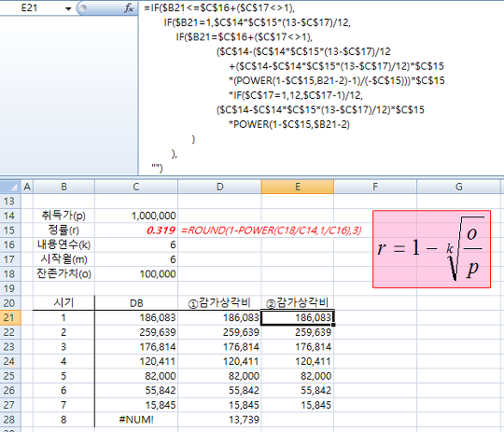Select row 17 header
This screenshot has height=432, width=504.
coord(10,259)
